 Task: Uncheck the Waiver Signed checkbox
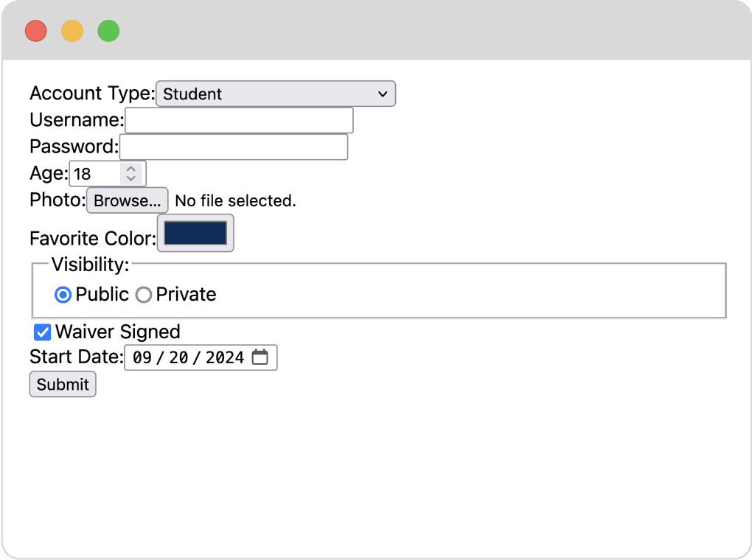pyautogui.click(x=43, y=332)
